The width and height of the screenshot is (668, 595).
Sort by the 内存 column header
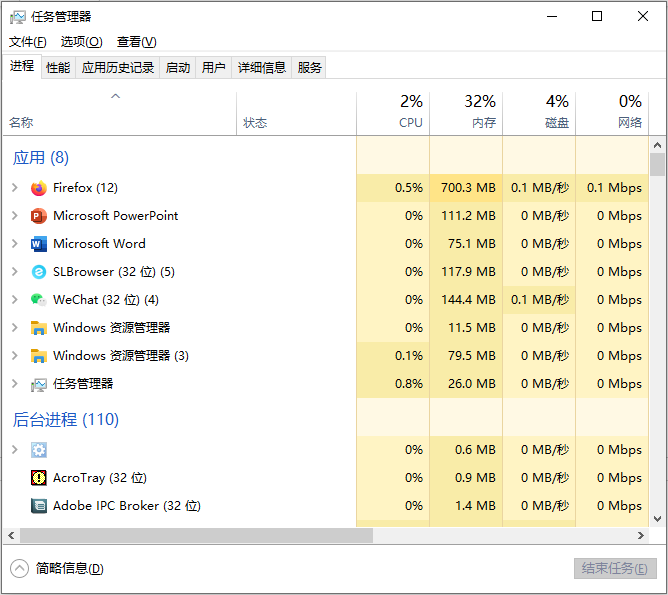point(466,114)
